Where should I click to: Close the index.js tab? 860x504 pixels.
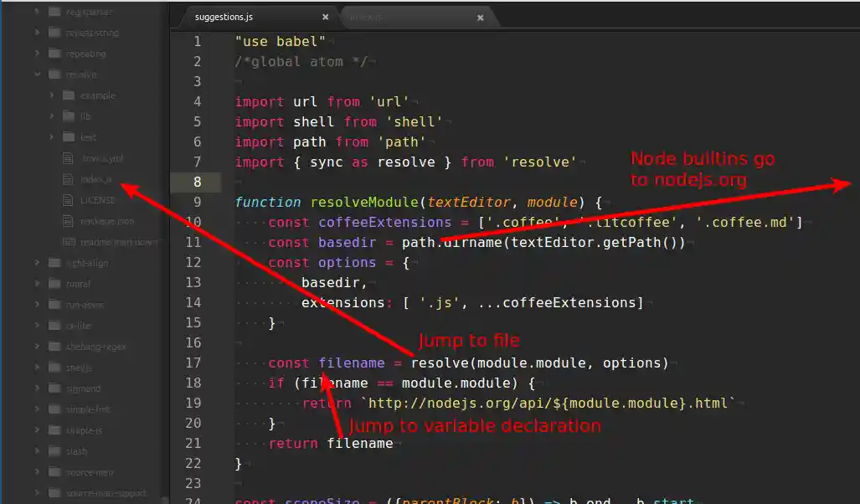point(480,16)
